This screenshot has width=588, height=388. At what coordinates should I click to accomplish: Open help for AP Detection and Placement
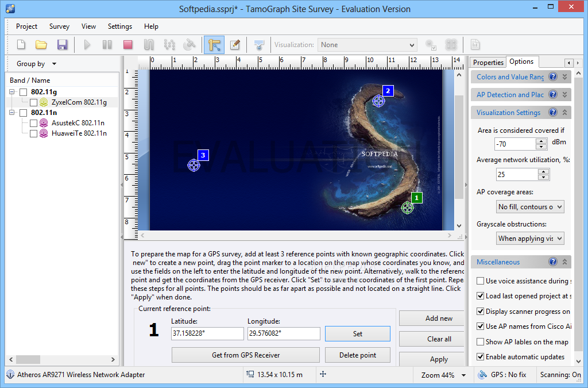coord(553,95)
